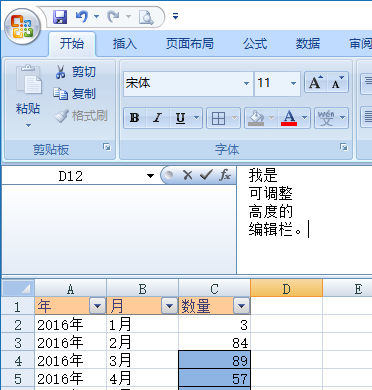Undo the last action
Viewport: 372px width, 390px height.
[82, 17]
